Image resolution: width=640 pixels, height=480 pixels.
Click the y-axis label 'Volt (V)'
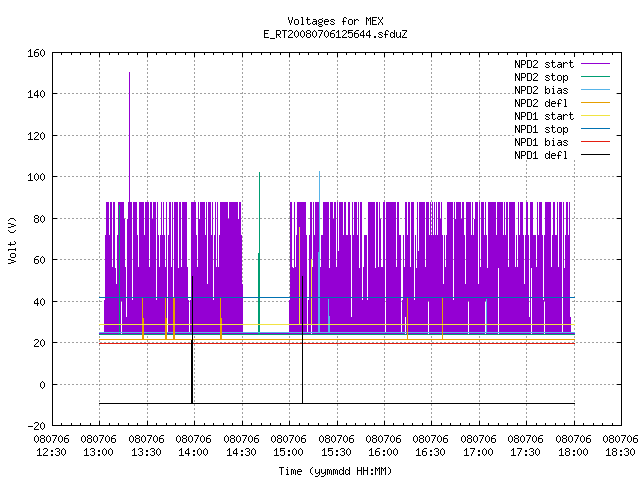click(x=12, y=240)
